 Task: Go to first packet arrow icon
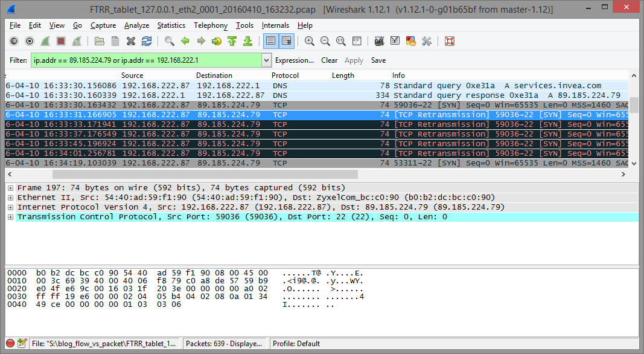tap(232, 41)
